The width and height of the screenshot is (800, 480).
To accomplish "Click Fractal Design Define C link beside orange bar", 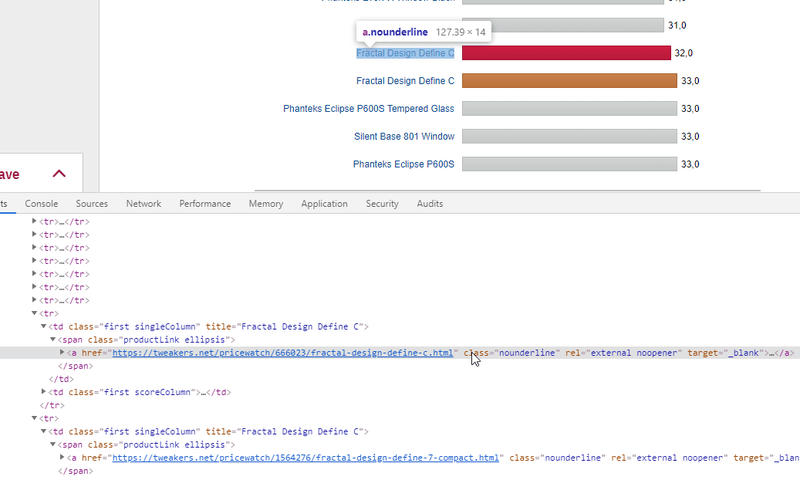I will tap(405, 81).
